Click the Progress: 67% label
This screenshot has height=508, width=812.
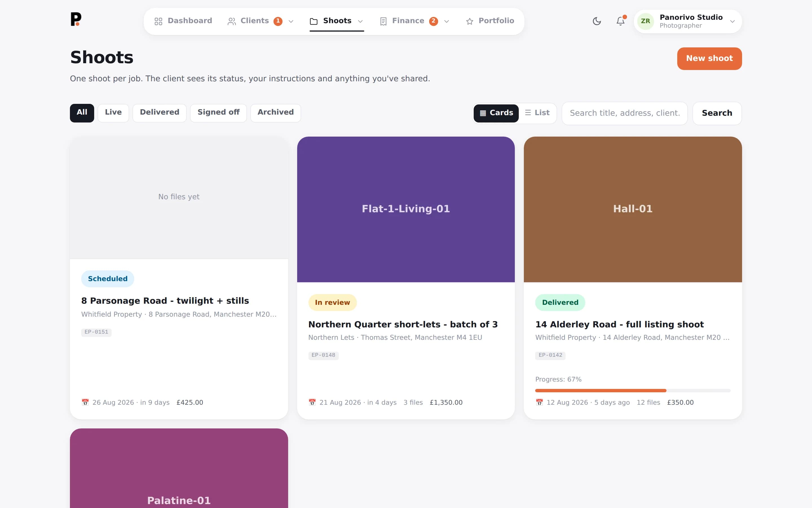coord(558,379)
